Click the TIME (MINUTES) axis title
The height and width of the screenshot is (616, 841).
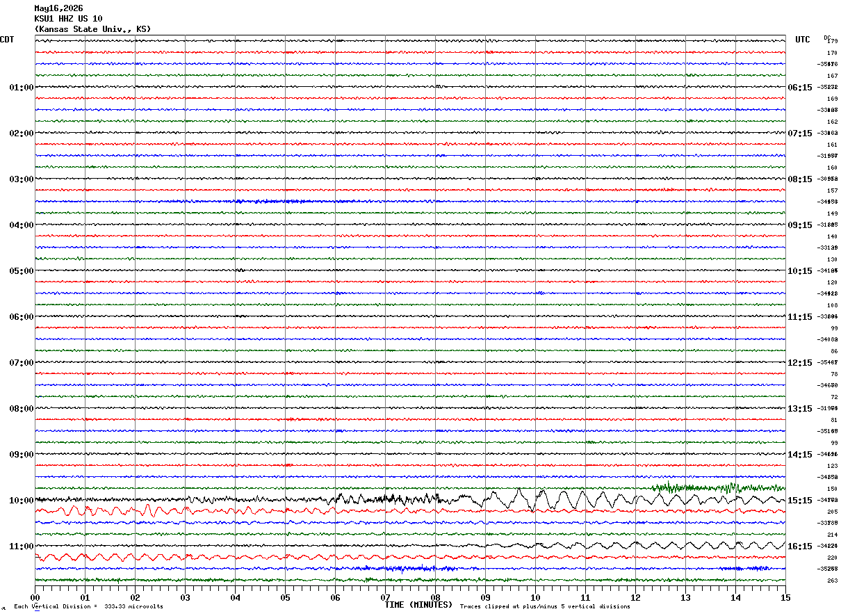[418, 605]
